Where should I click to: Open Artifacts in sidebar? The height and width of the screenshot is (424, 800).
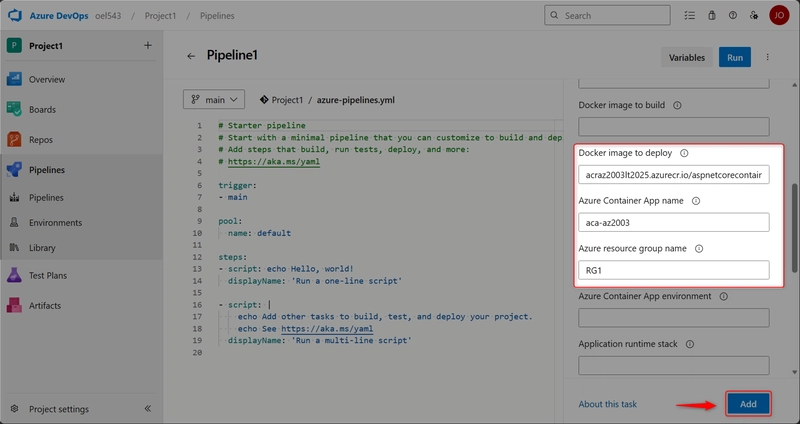point(16,305)
